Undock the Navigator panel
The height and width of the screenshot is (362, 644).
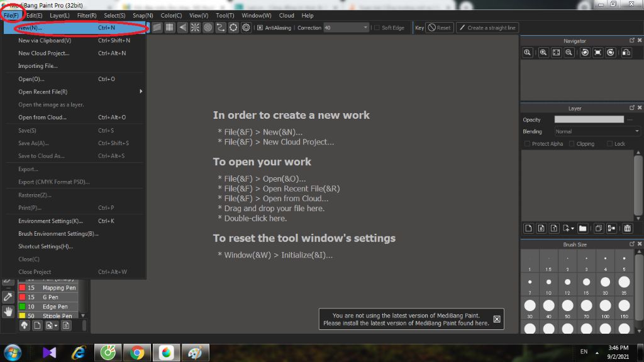[632, 40]
